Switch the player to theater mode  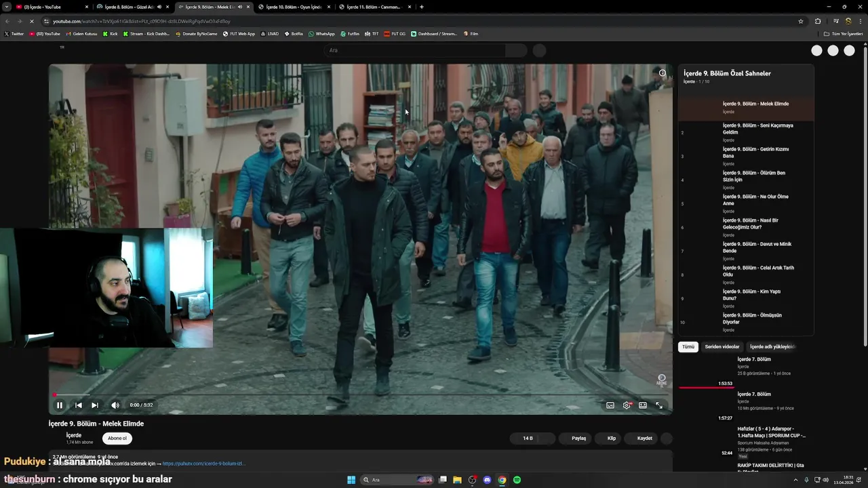pos(643,405)
